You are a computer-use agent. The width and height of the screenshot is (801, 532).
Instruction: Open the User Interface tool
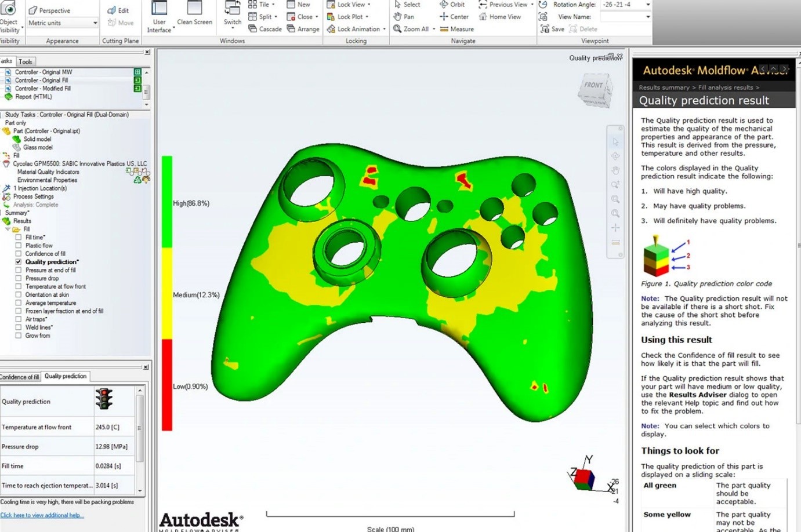click(159, 17)
